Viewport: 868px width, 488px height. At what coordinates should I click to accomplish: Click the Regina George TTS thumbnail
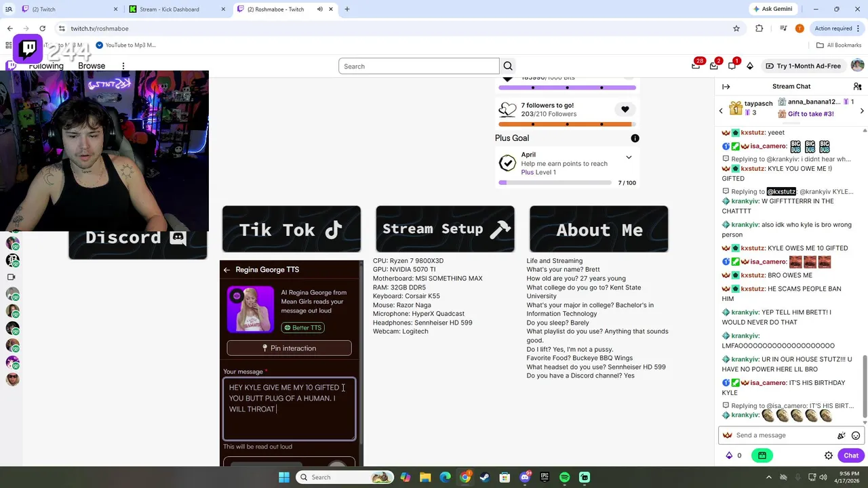pyautogui.click(x=250, y=310)
